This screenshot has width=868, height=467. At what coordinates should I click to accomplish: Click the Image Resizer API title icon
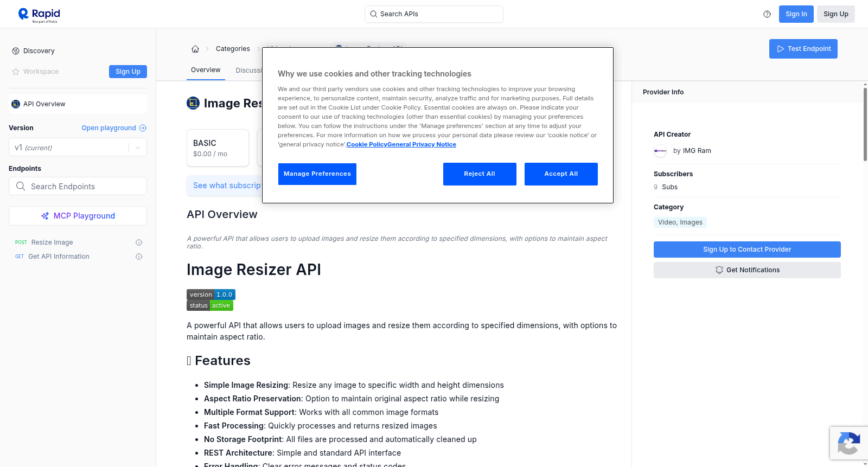(x=193, y=103)
